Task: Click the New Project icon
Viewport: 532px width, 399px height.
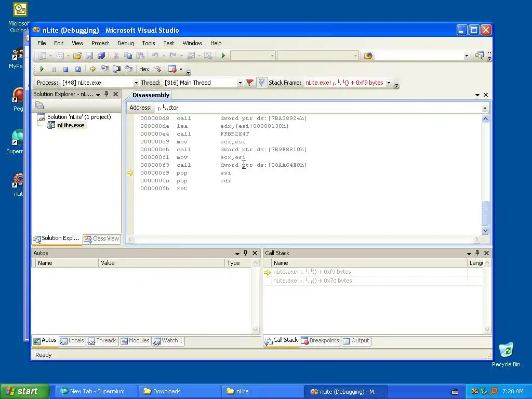Action: tap(42, 56)
